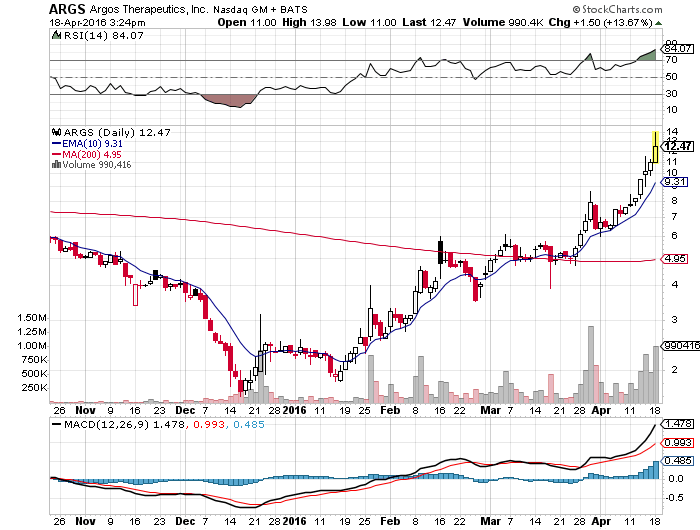Viewport: 700px width, 530px height.
Task: Click the Nasdaq GM + BATS exchange label
Action: click(260, 9)
